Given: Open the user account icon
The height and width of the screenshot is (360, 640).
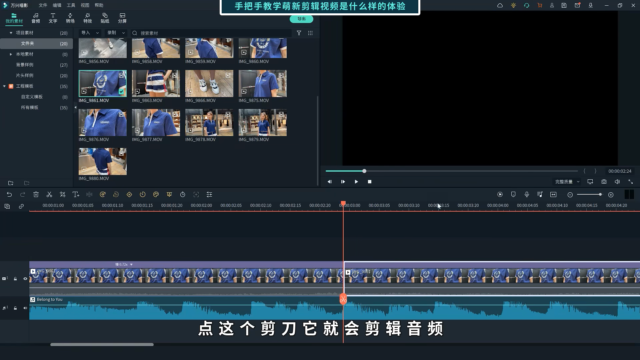Looking at the screenshot, I should coord(552,5).
